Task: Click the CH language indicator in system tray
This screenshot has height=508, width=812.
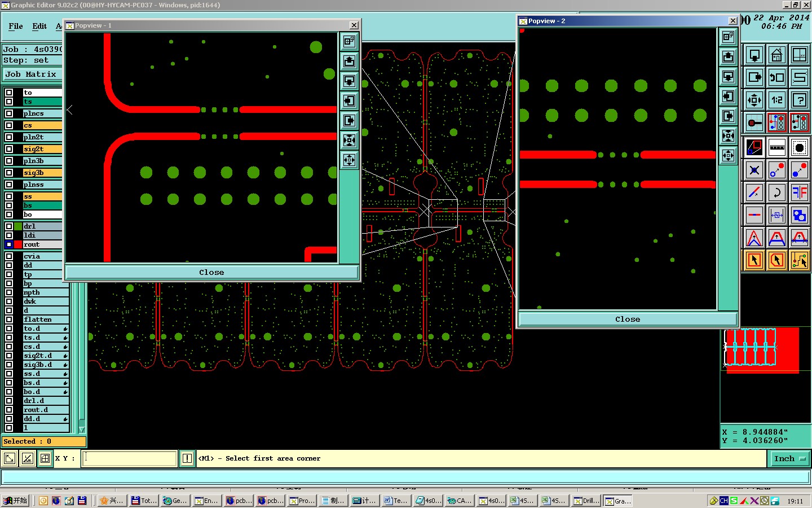Action: click(724, 501)
